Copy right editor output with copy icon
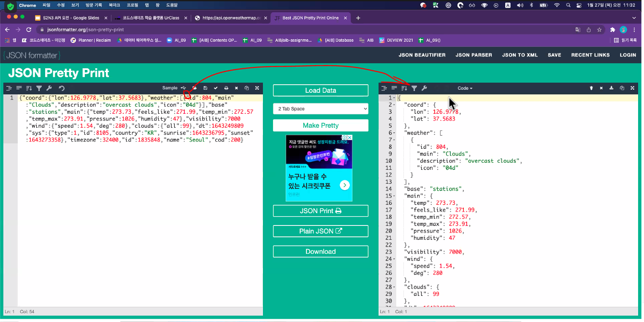The image size is (644, 322). [x=622, y=88]
